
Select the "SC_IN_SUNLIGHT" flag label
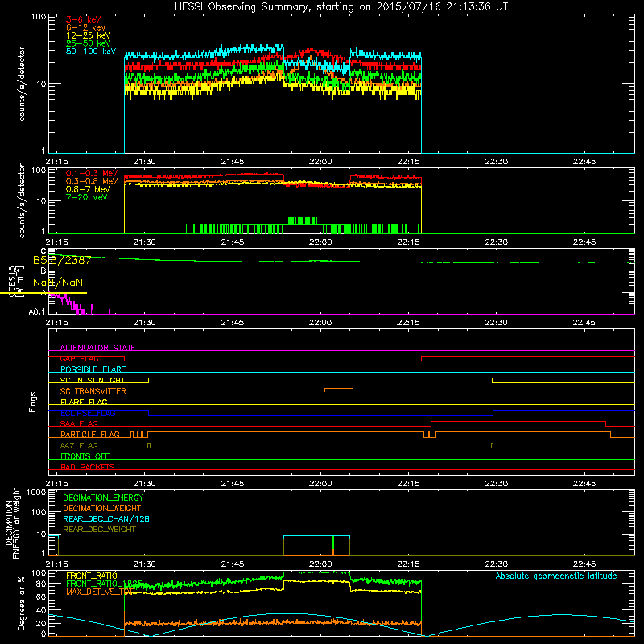(93, 380)
